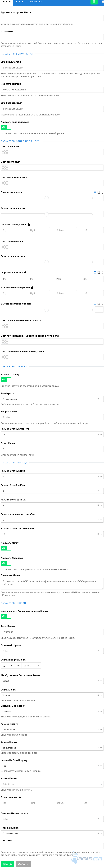
Task: Toggle the Показать Checkbox switch
Action: 6,563
